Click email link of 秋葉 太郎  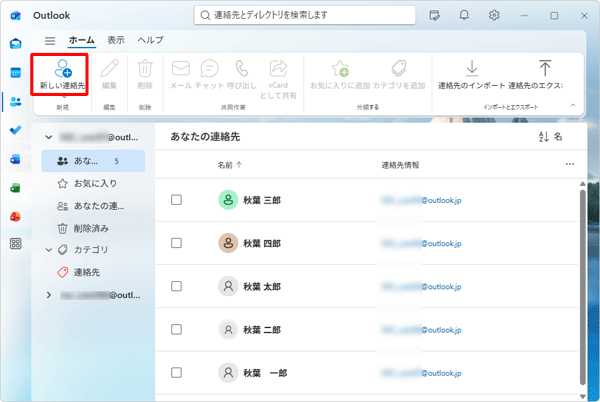click(x=421, y=286)
